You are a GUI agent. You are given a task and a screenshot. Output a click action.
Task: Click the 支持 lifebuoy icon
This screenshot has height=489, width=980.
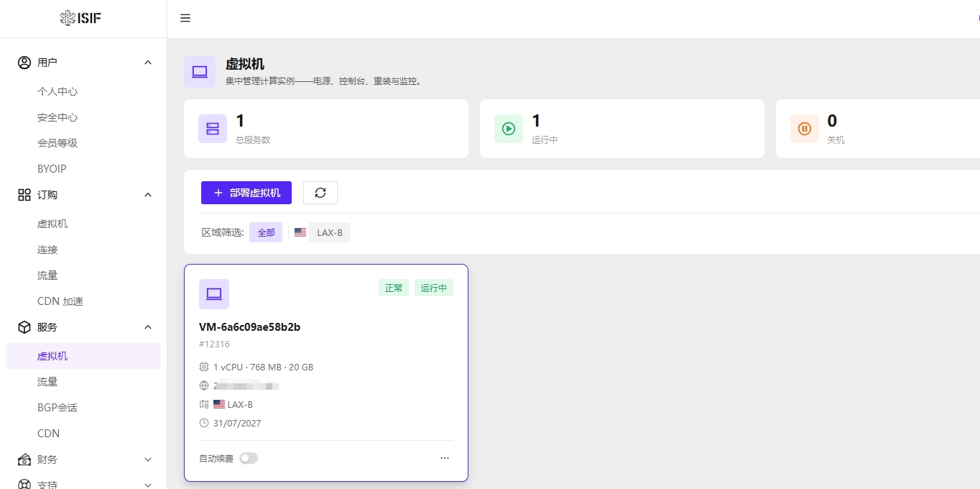(24, 485)
